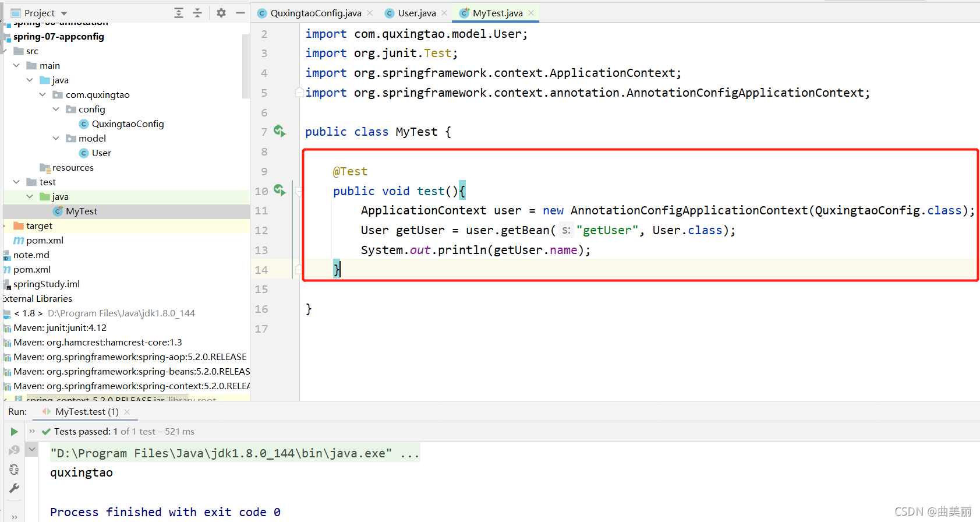The height and width of the screenshot is (522, 980).
Task: Select the User class in project tree
Action: tap(101, 153)
